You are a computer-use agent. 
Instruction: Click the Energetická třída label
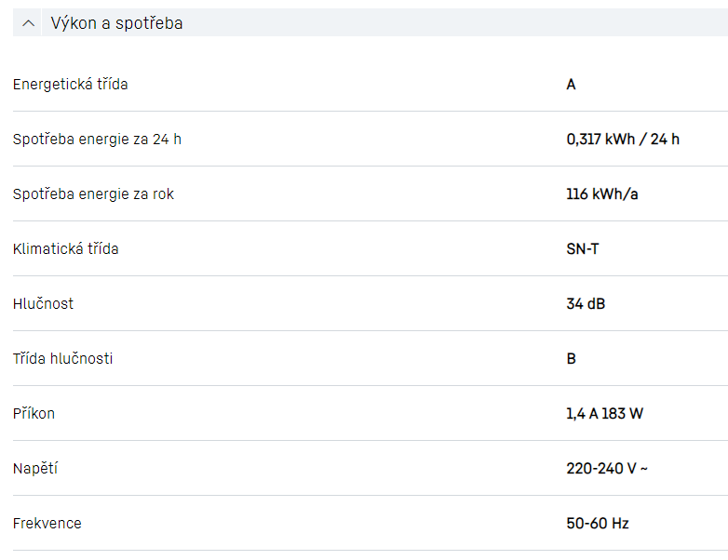(70, 85)
